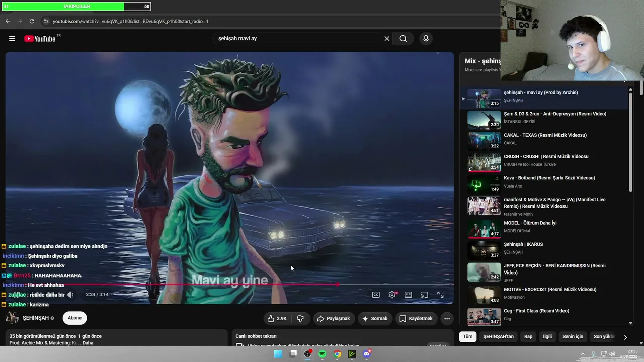
Task: Clear the search box with the X
Action: (387, 39)
